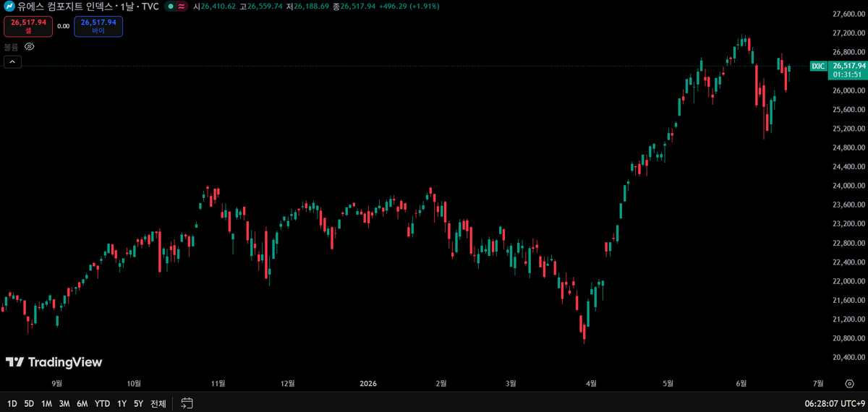Click the green market status dot
The width and height of the screenshot is (868, 412).
pyautogui.click(x=170, y=7)
